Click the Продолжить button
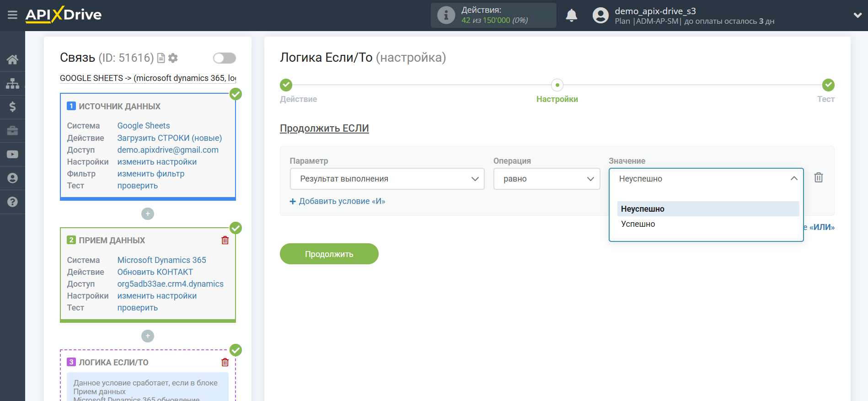The height and width of the screenshot is (401, 868). point(329,254)
